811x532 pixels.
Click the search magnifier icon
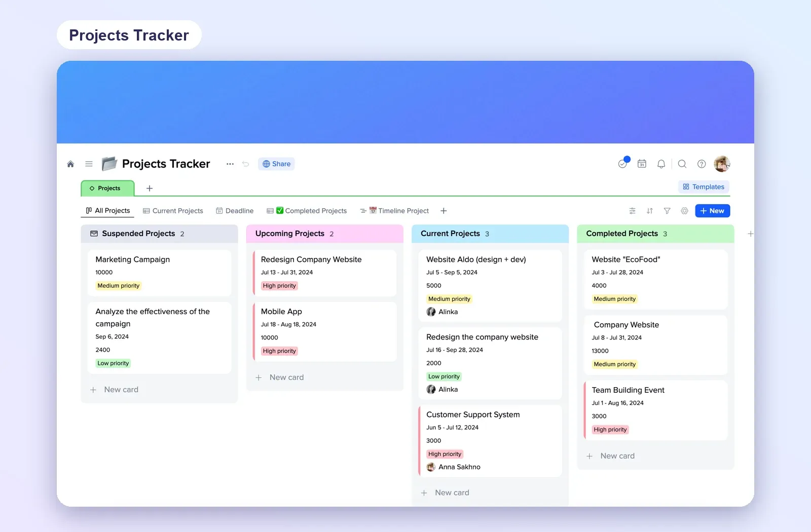682,164
